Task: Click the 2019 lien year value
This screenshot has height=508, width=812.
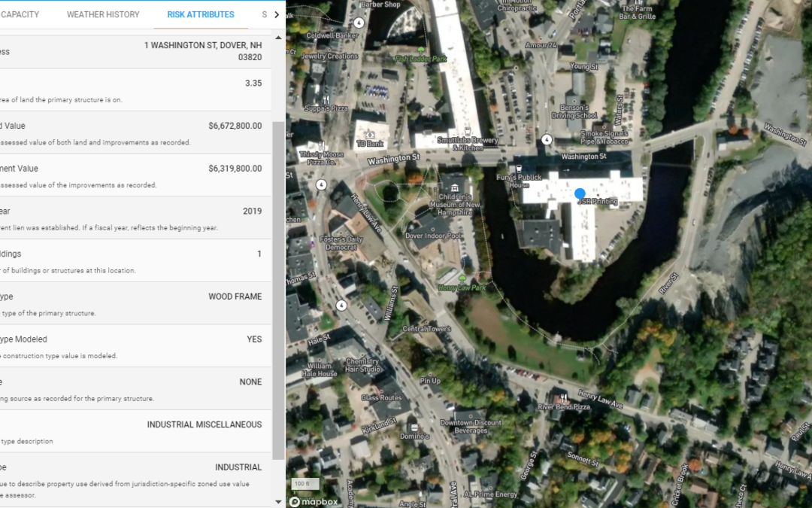Action: 252,211
